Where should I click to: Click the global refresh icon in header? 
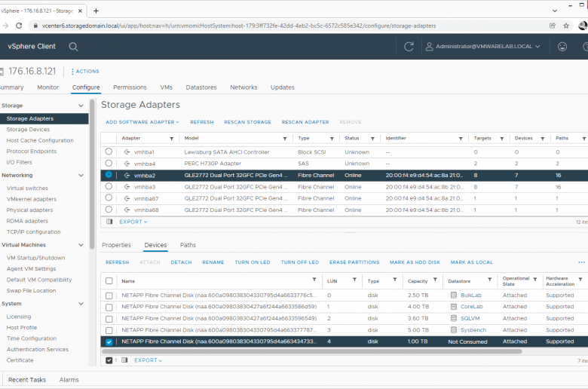(409, 47)
